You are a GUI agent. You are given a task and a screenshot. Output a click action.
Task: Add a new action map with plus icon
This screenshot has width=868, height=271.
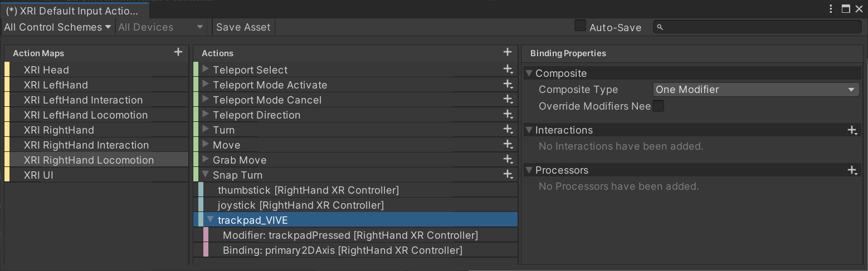(178, 52)
